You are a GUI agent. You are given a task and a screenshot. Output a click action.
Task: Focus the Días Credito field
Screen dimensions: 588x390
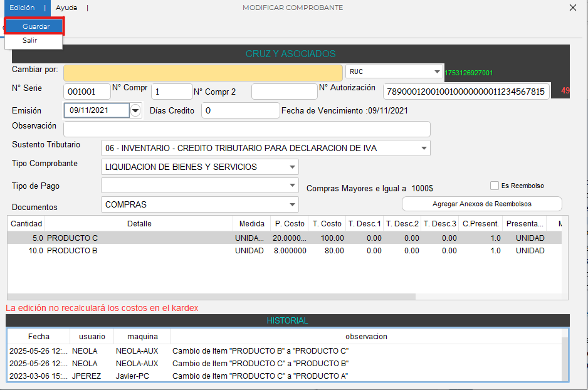[240, 110]
